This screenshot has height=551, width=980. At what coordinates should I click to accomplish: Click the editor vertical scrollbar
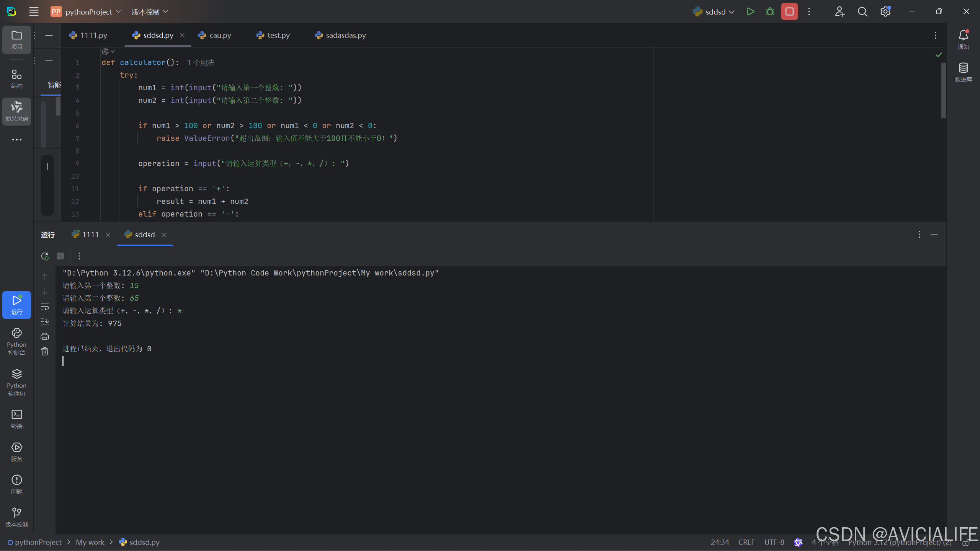coord(943,90)
